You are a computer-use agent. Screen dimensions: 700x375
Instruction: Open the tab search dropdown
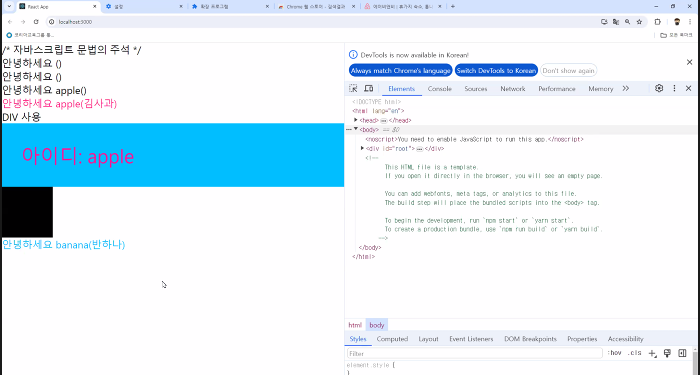[x=9, y=6]
